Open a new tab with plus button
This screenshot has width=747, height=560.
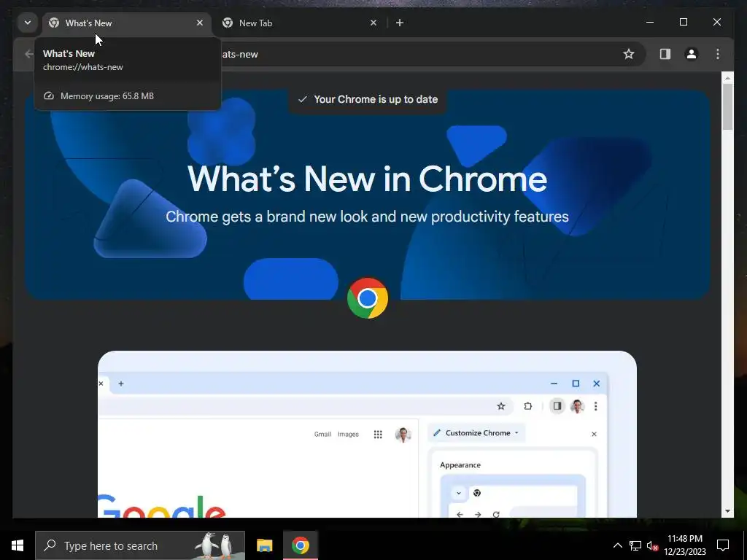coord(400,23)
